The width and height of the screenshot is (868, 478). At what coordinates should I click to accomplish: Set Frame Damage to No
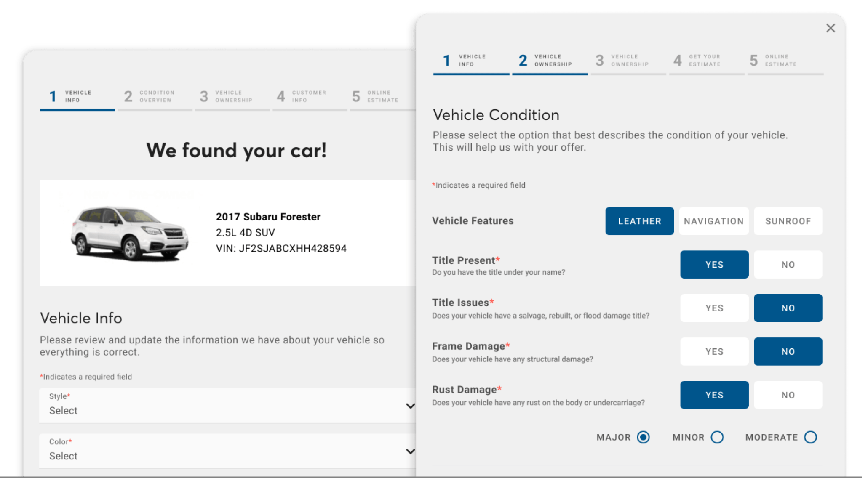[x=788, y=351]
